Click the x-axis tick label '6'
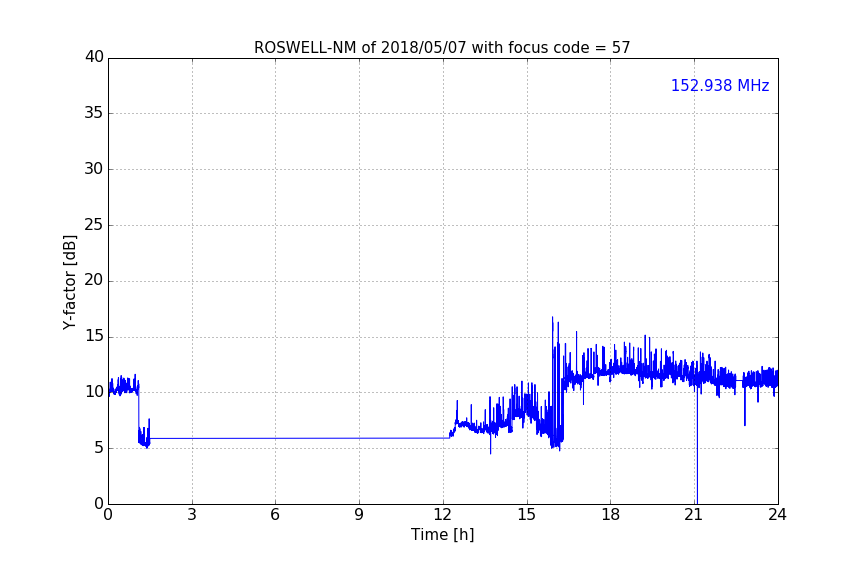Image resolution: width=864 pixels, height=576 pixels. tap(276, 515)
